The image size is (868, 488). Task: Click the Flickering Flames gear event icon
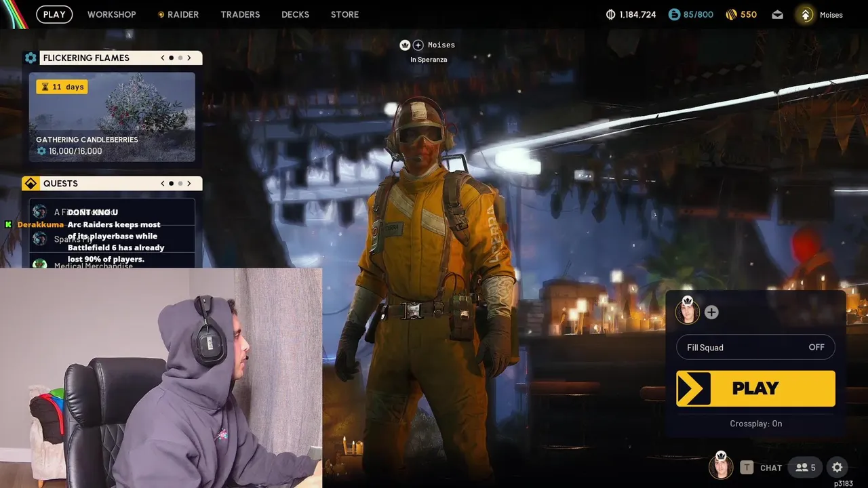click(31, 58)
